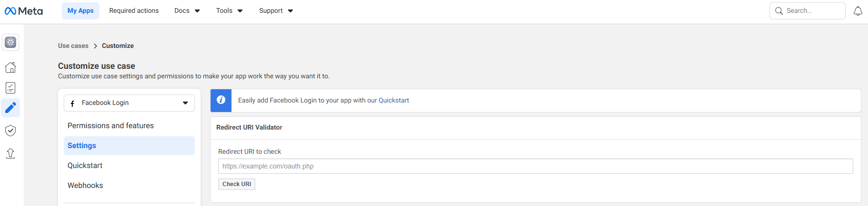Open the Facebook Login use case dropdown
The image size is (868, 206).
pyautogui.click(x=129, y=103)
